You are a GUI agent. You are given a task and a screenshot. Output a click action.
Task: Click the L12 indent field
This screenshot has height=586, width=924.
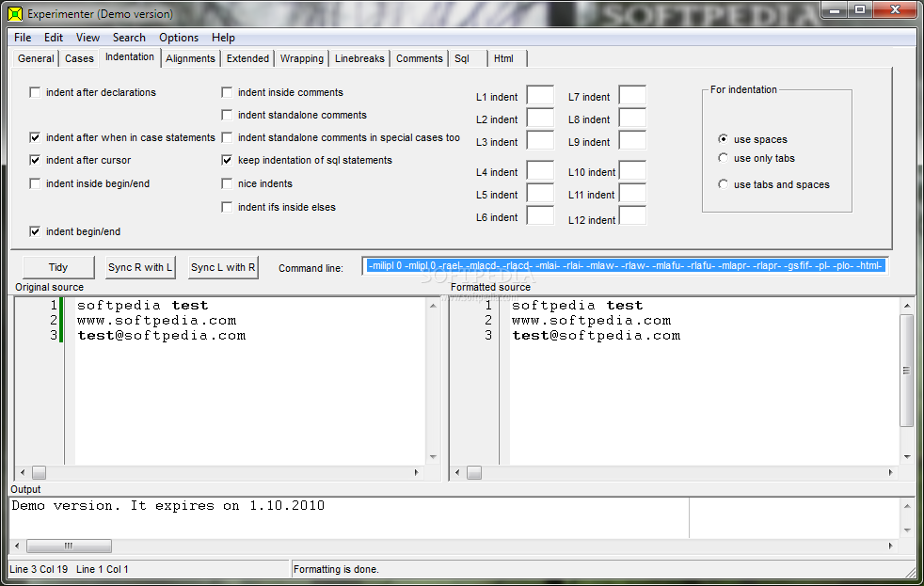(x=633, y=215)
